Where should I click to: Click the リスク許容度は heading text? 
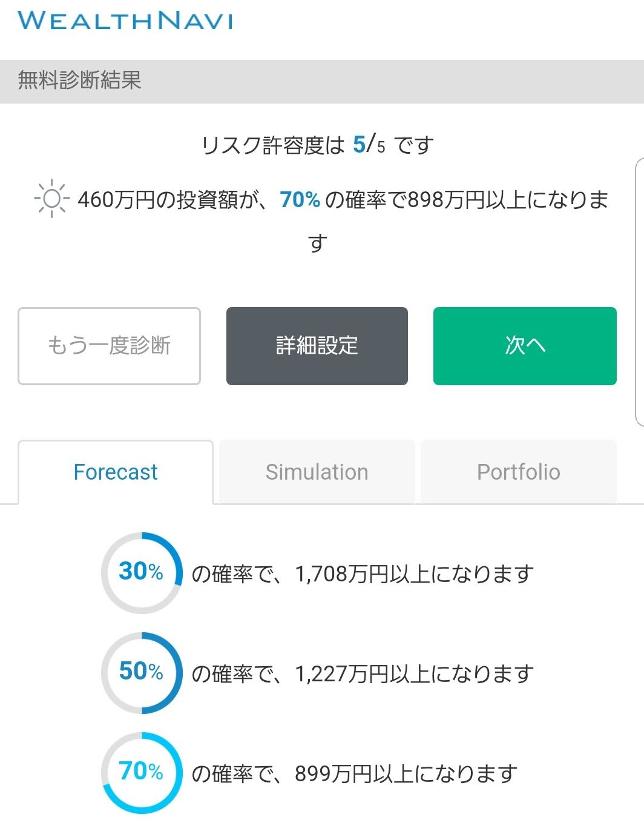[273, 145]
